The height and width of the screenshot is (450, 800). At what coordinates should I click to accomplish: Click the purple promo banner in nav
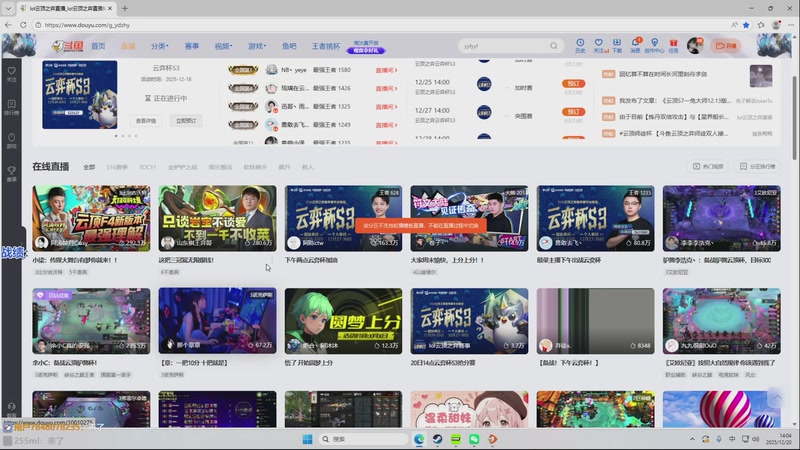pos(366,47)
